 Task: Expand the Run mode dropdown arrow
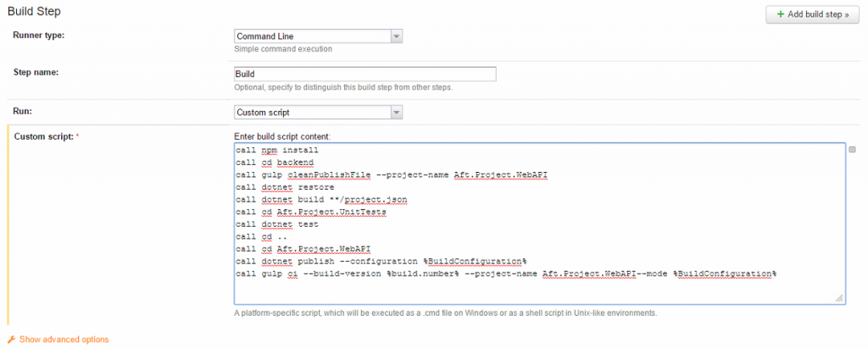396,112
